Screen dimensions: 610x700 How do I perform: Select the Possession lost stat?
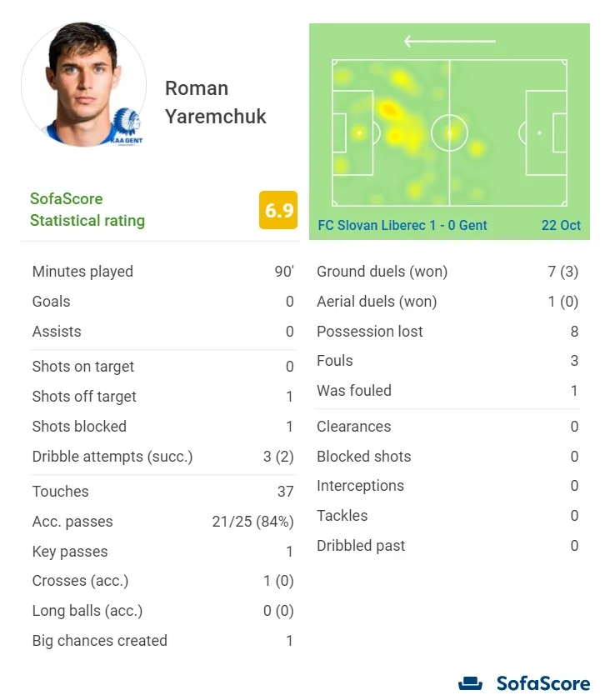coord(447,332)
